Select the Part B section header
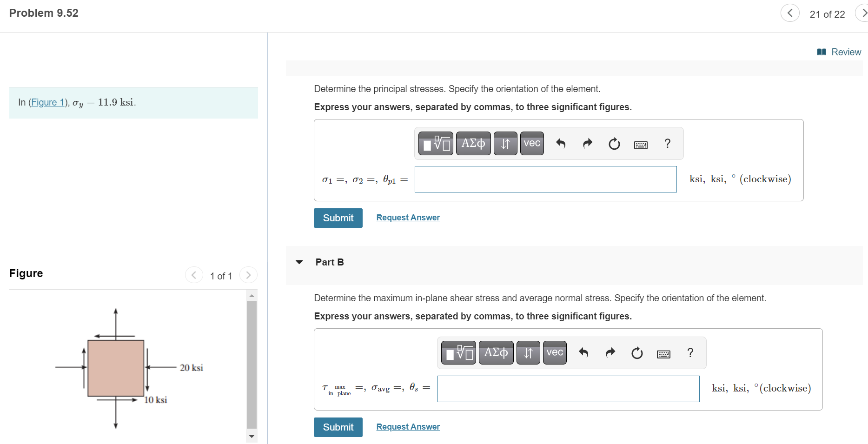Image resolution: width=868 pixels, height=444 pixels. tap(329, 262)
